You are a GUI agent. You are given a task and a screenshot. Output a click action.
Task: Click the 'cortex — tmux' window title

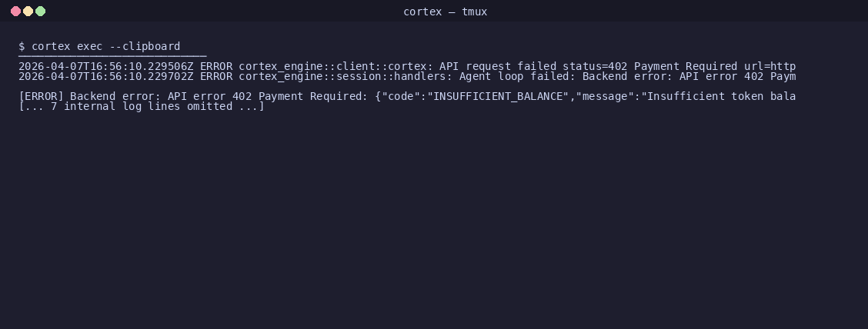click(445, 12)
